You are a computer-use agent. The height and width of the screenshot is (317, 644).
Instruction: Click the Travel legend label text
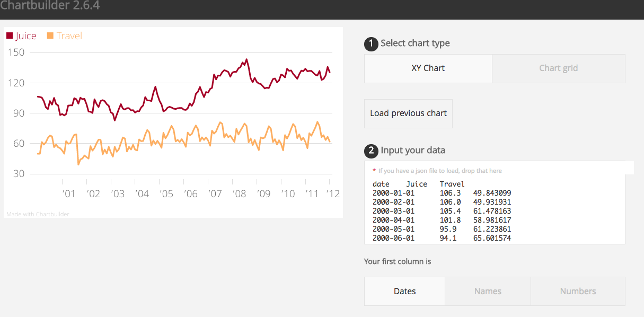point(69,36)
